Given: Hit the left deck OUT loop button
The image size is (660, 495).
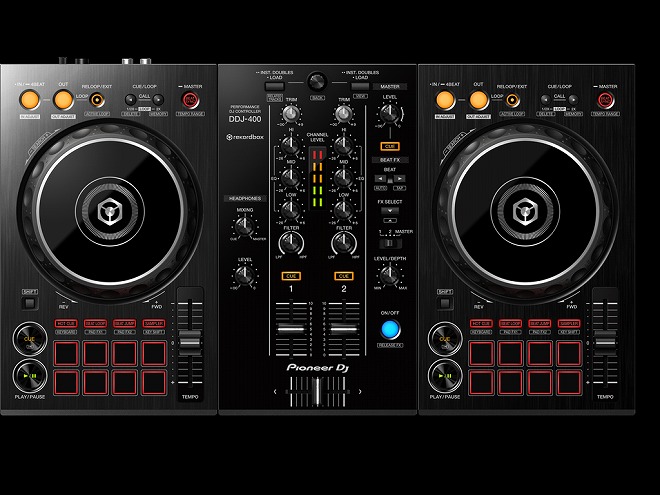Looking at the screenshot, I should tap(63, 100).
